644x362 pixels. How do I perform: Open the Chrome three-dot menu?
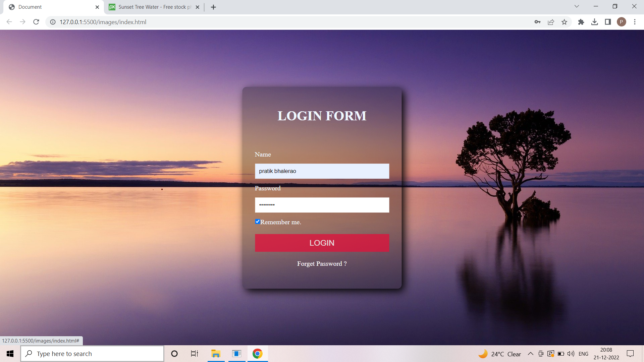click(635, 22)
